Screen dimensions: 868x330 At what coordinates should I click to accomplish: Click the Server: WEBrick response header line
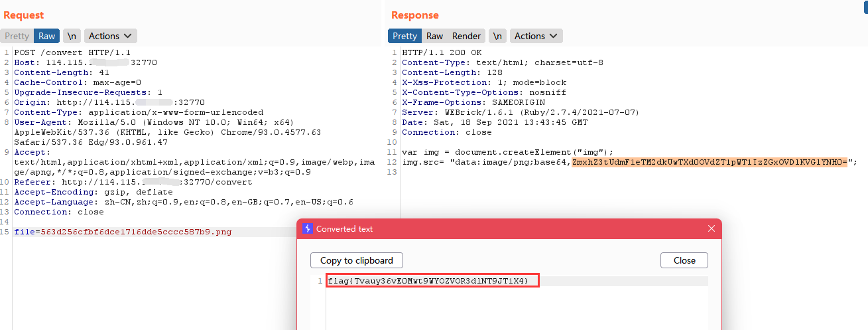tap(521, 112)
